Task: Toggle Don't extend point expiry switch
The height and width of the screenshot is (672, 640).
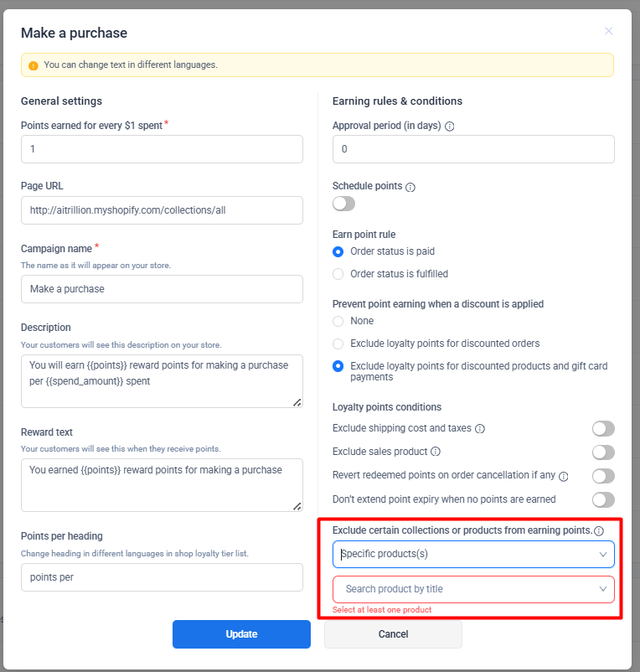Action: click(603, 499)
